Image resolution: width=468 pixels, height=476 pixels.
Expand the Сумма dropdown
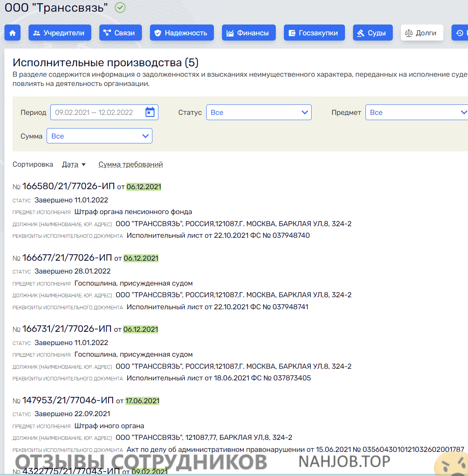click(x=99, y=136)
